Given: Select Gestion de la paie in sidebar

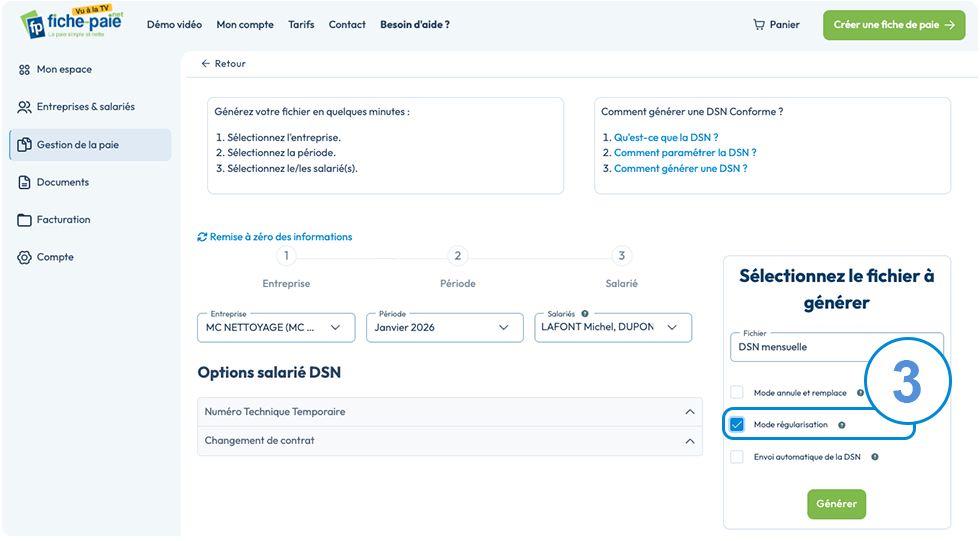Looking at the screenshot, I should click(91, 145).
